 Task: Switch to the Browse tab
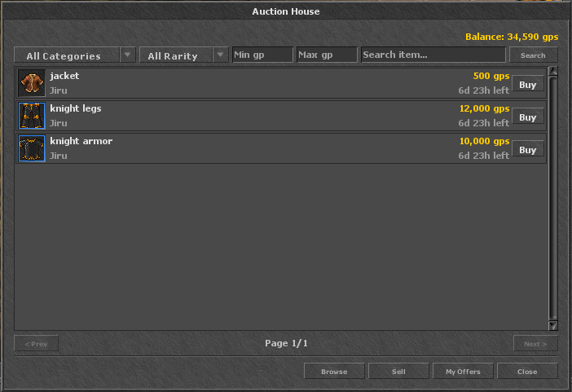click(x=334, y=371)
